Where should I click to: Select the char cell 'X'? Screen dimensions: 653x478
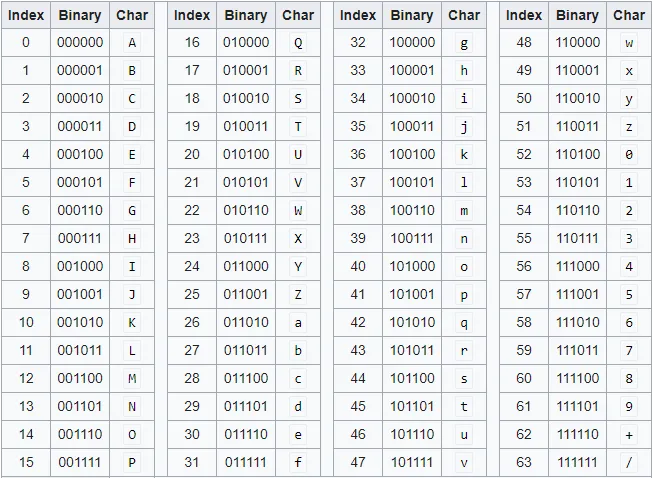coord(298,238)
